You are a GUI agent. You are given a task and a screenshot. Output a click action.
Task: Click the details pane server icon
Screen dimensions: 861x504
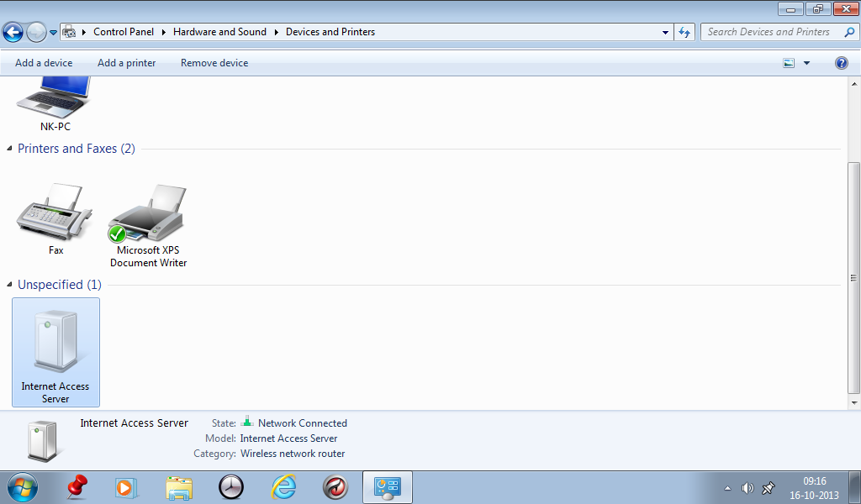click(42, 440)
